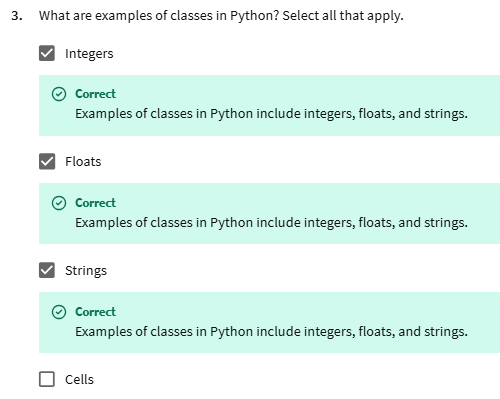The image size is (500, 399).
Task: Click the Correct heading under Floats
Action: coord(95,203)
